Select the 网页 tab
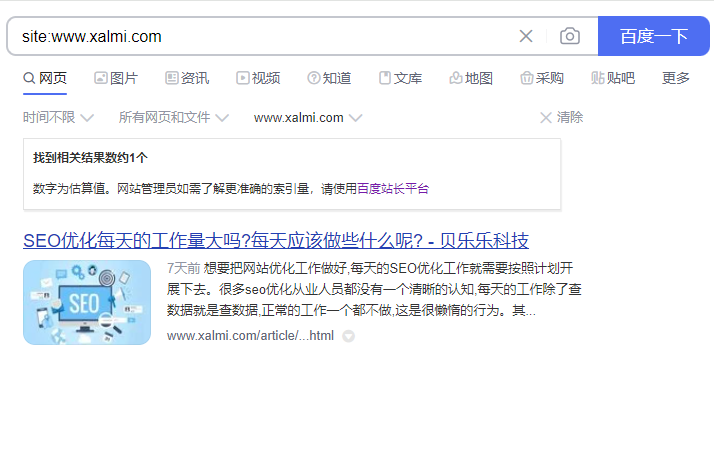This screenshot has width=714, height=466. click(x=45, y=78)
